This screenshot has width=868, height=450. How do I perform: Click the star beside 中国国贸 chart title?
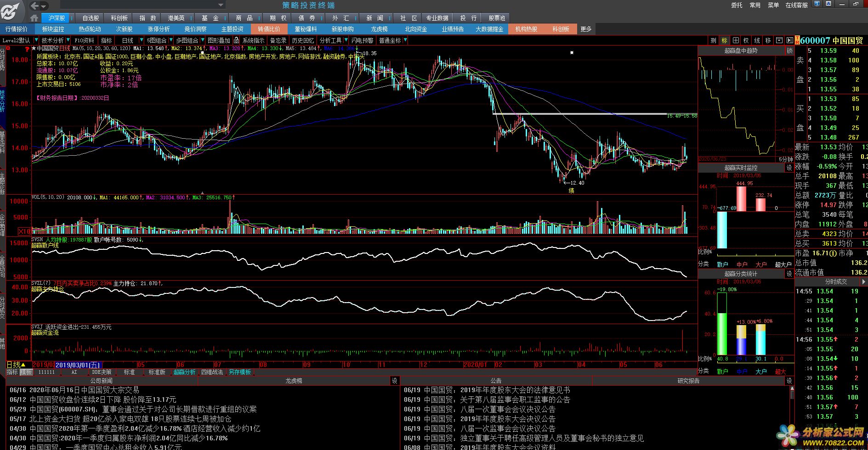(34, 48)
